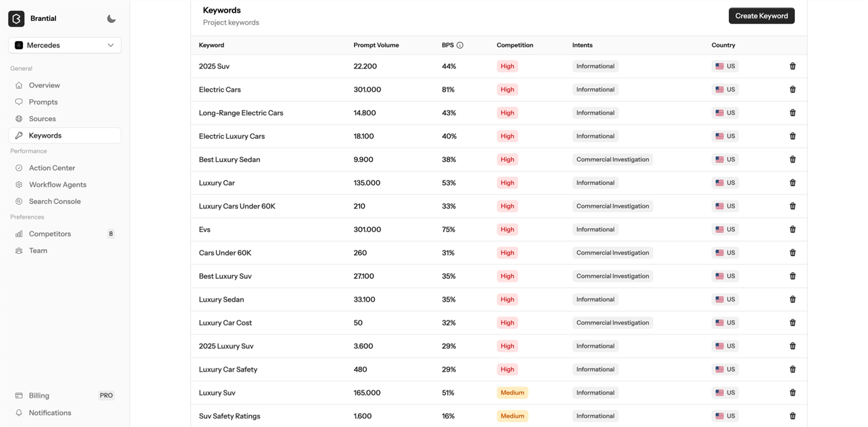Open Billing with the PRO label
The height and width of the screenshot is (427, 868).
tap(39, 395)
